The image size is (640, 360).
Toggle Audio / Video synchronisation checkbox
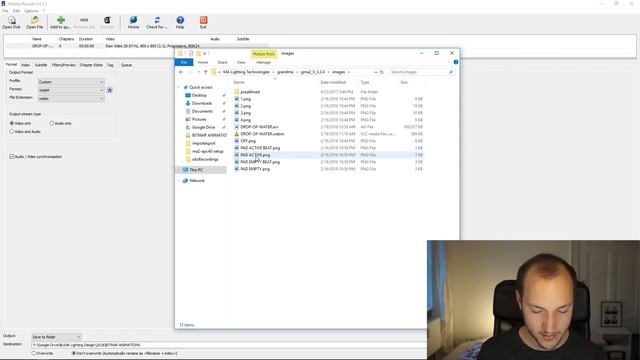tap(12, 157)
